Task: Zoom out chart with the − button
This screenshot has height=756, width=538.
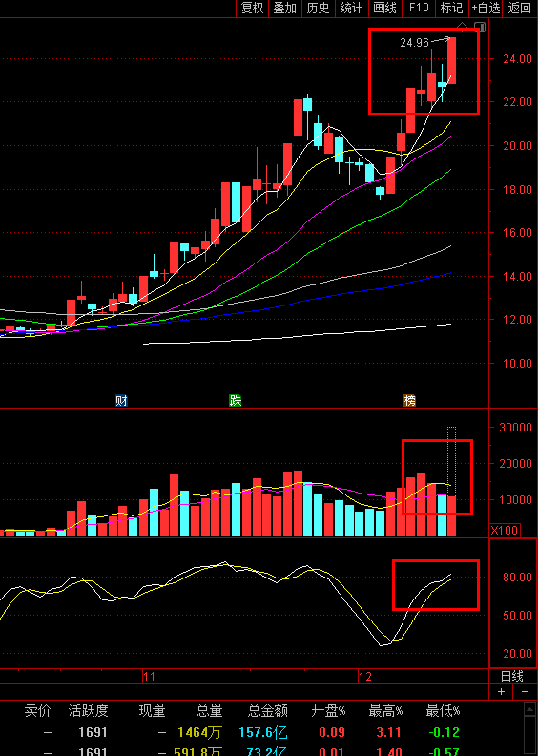Action: point(525,692)
